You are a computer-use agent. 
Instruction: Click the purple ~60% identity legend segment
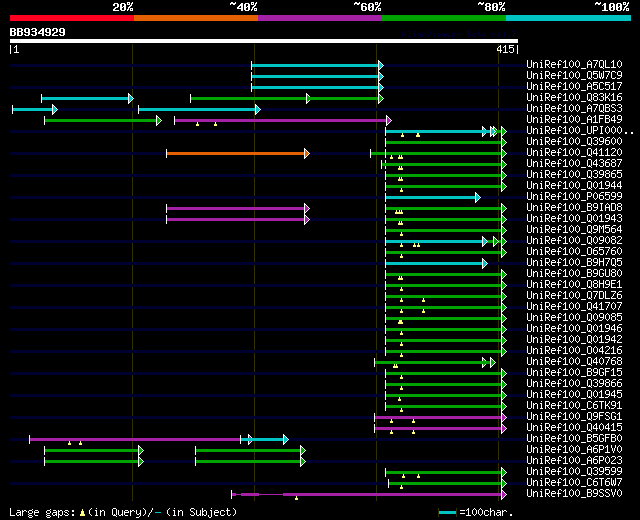pyautogui.click(x=320, y=18)
